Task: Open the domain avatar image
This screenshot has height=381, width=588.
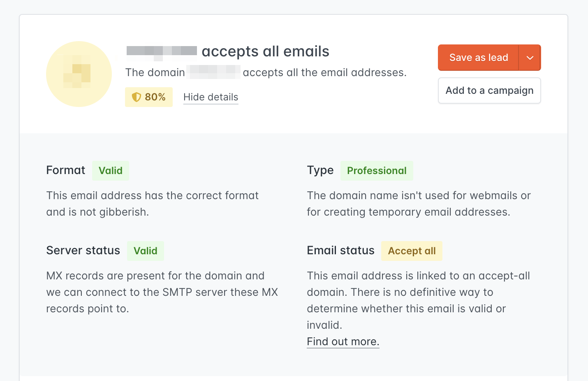Action: click(x=79, y=74)
